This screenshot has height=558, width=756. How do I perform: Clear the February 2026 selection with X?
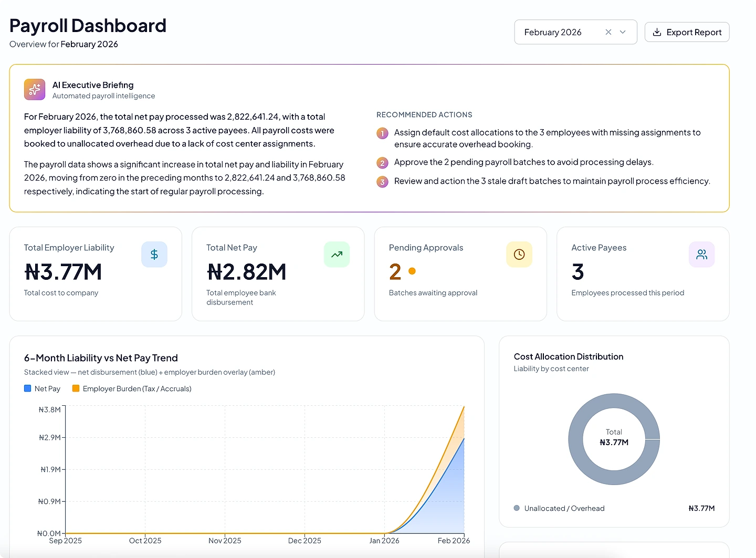point(608,32)
